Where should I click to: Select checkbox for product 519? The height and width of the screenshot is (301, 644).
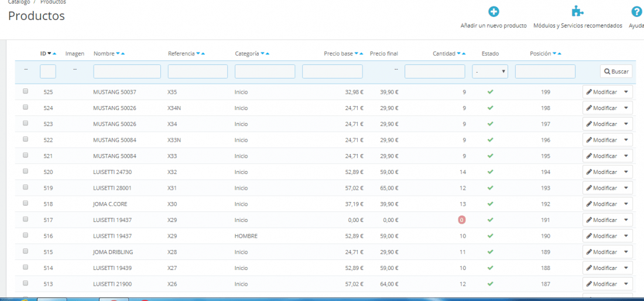(25, 187)
